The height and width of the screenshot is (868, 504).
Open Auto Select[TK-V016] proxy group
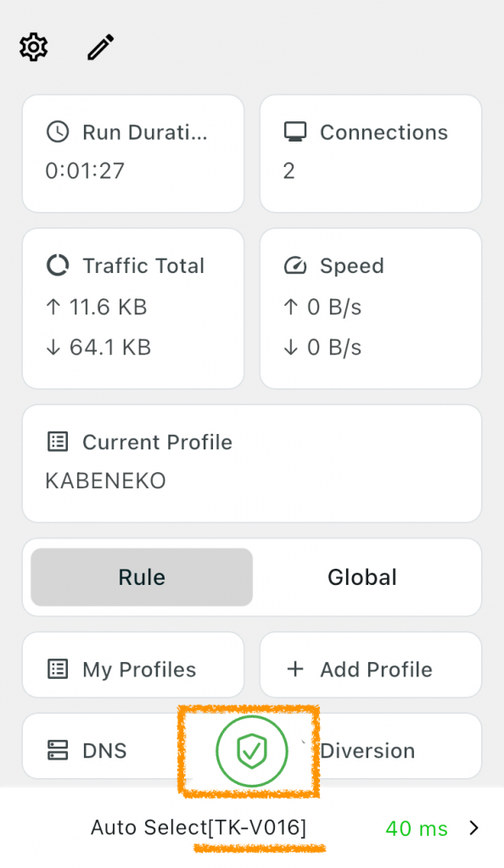tap(199, 827)
